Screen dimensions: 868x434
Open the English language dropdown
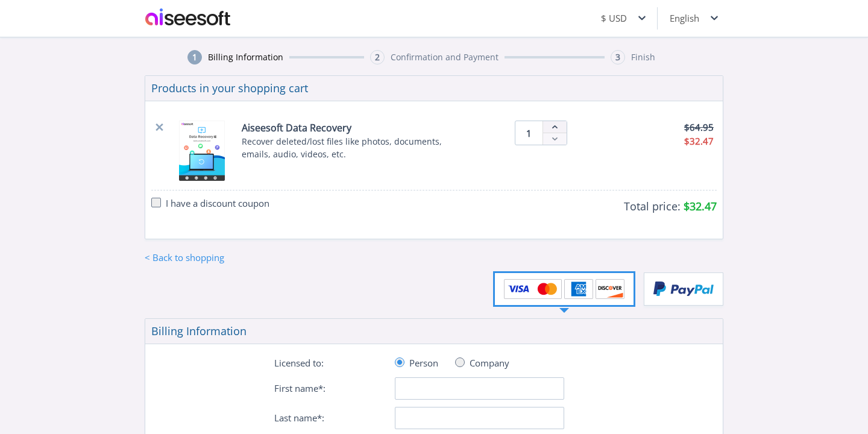click(693, 18)
